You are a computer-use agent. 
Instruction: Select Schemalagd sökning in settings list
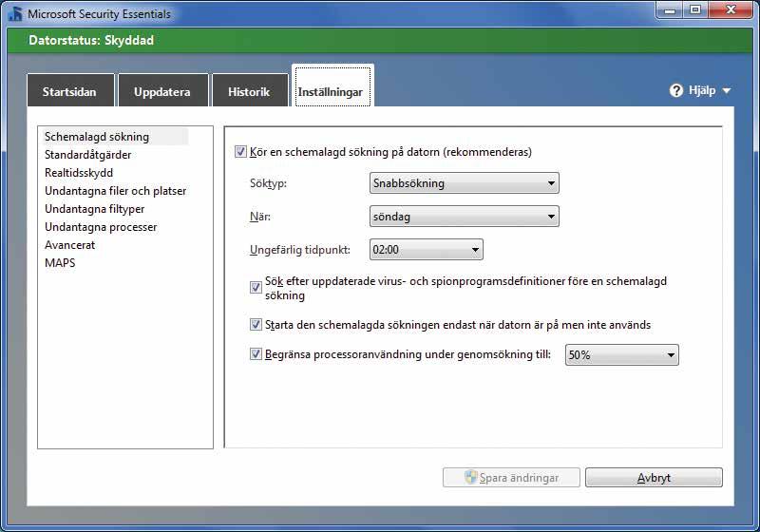tap(114, 137)
